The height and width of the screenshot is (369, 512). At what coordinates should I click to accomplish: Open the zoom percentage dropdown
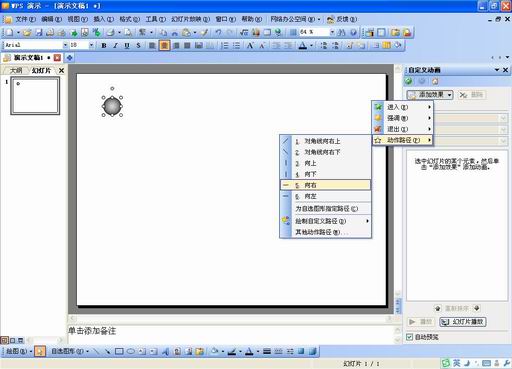coord(332,32)
